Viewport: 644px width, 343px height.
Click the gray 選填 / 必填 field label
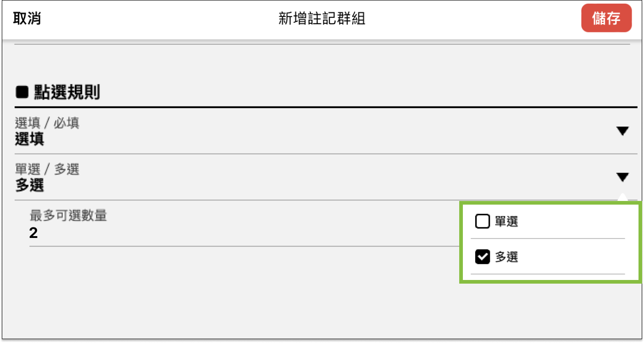pyautogui.click(x=47, y=123)
